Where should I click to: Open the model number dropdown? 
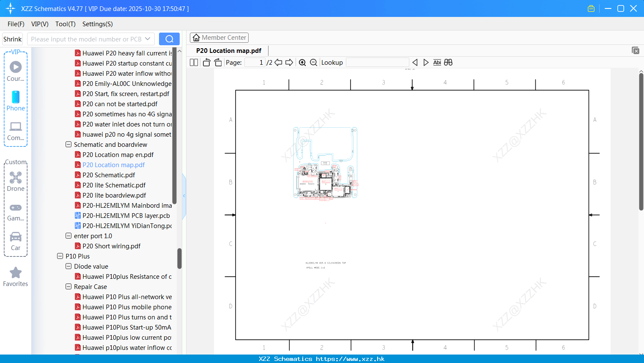(x=148, y=39)
